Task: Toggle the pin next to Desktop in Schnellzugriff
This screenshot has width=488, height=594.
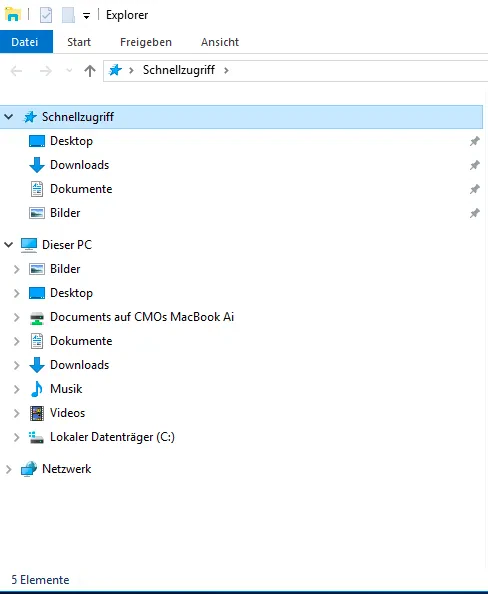Action: click(x=475, y=141)
